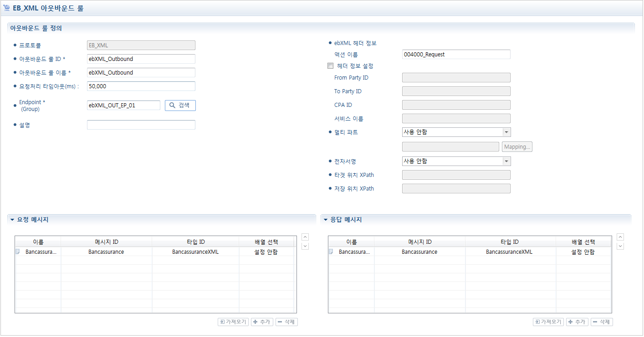This screenshot has width=644, height=337.
Task: Click 타입 ID column header in response table
Action: 510,242
